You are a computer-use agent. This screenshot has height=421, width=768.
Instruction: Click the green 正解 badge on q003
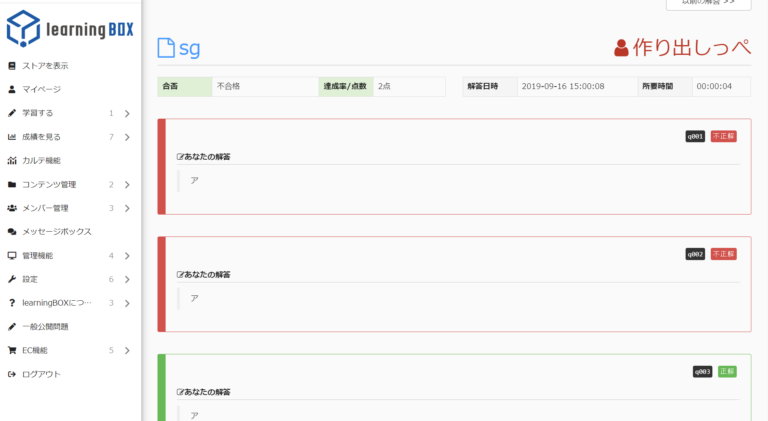[727, 372]
